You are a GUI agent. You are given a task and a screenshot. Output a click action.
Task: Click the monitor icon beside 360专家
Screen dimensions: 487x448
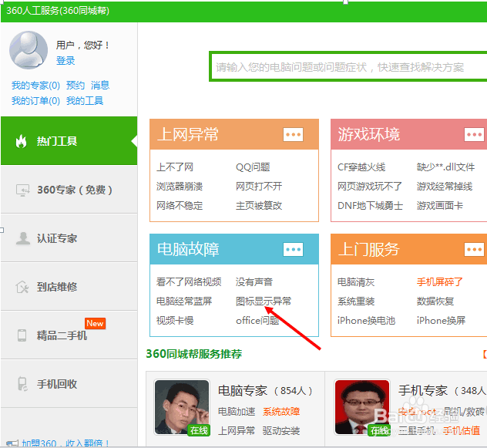coord(22,190)
